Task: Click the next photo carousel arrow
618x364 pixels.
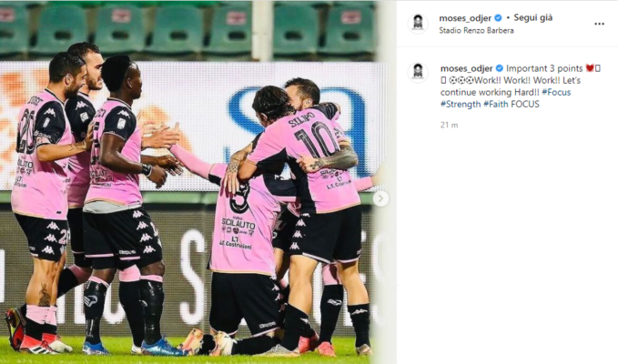Action: tap(380, 199)
